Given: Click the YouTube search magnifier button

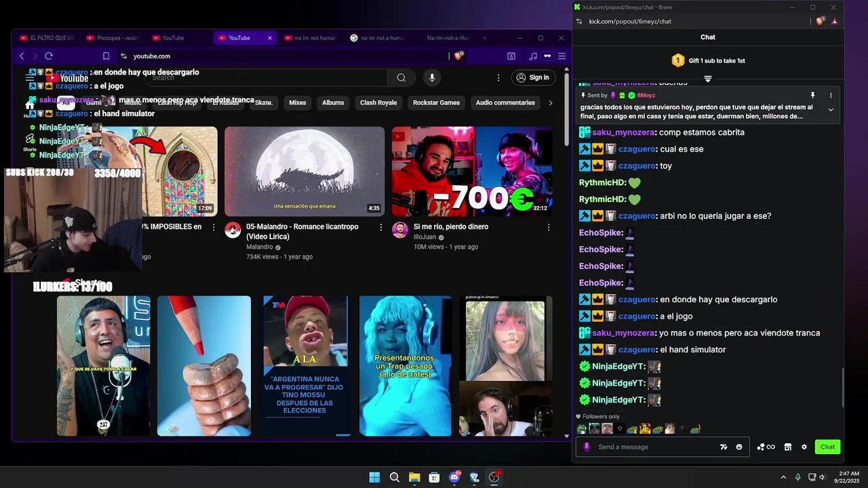Looking at the screenshot, I should [401, 78].
